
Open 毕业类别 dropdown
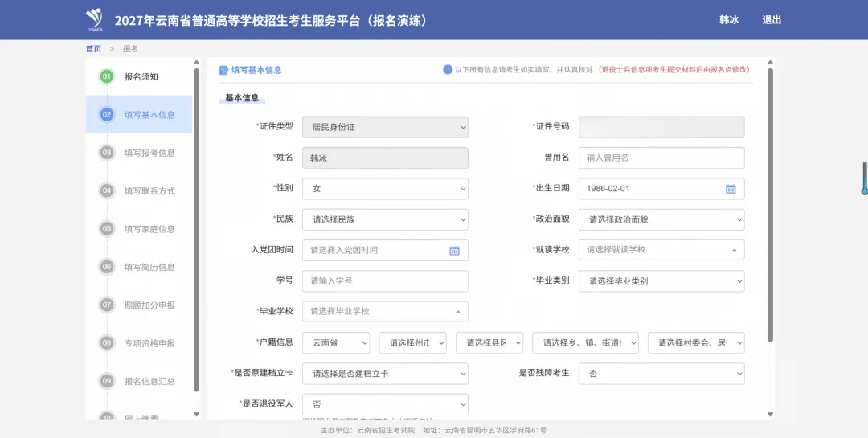tap(661, 280)
